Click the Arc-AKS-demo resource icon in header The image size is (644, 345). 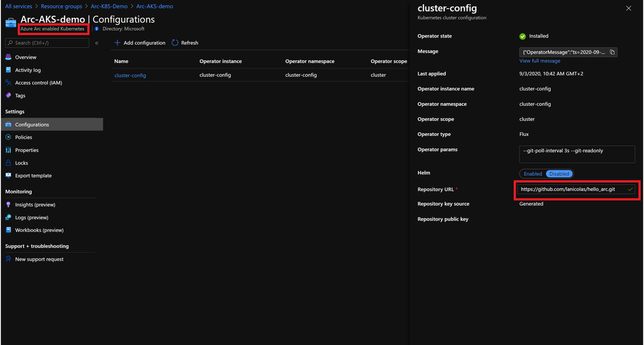point(11,23)
